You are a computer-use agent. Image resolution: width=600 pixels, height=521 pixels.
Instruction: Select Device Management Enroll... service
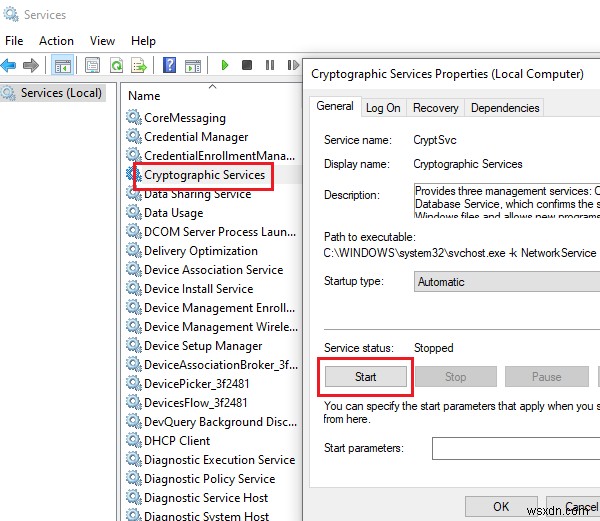[219, 308]
